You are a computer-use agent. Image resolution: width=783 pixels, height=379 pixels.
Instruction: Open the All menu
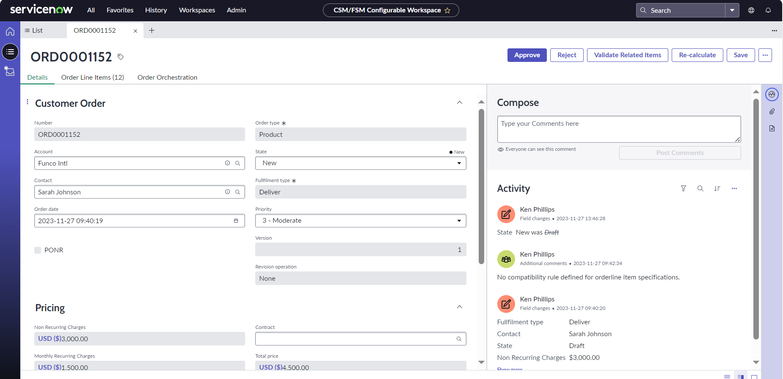coord(91,10)
